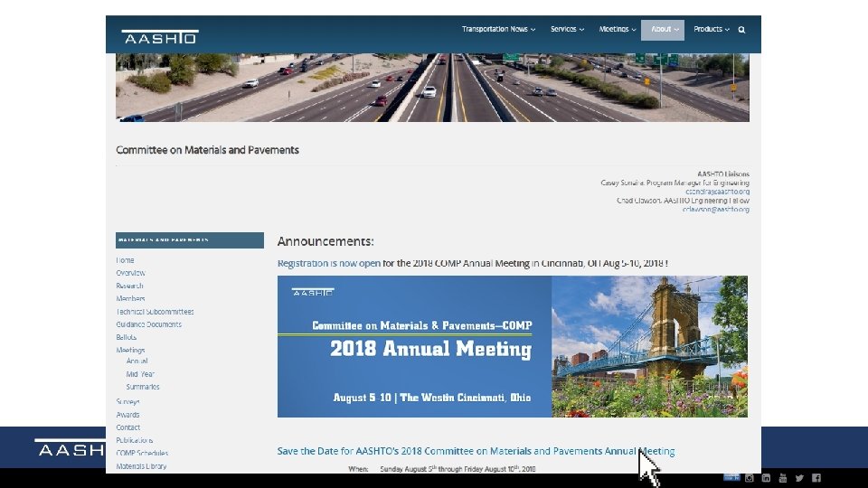The height and width of the screenshot is (488, 868).
Task: Expand the Transportation News dropdown menu
Action: tap(498, 29)
